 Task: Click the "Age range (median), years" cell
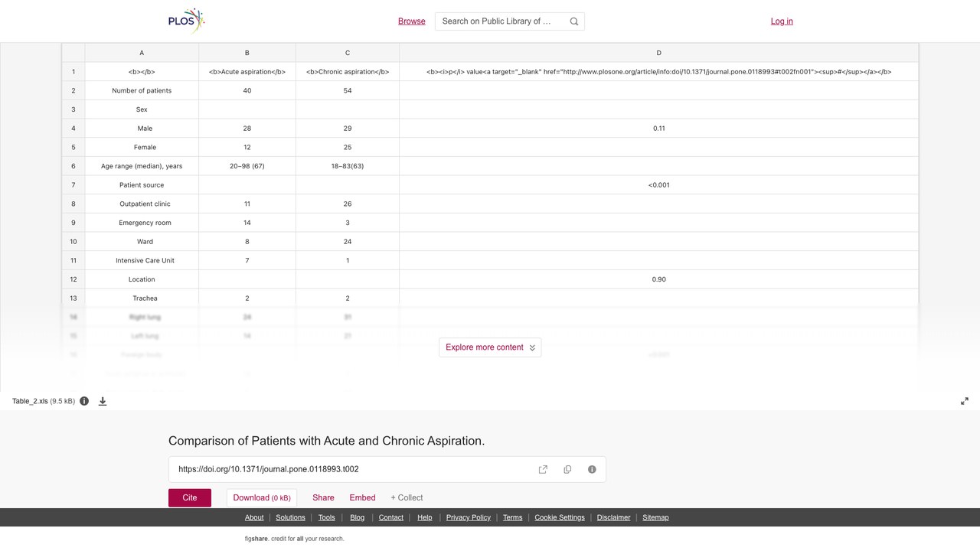[x=142, y=166]
